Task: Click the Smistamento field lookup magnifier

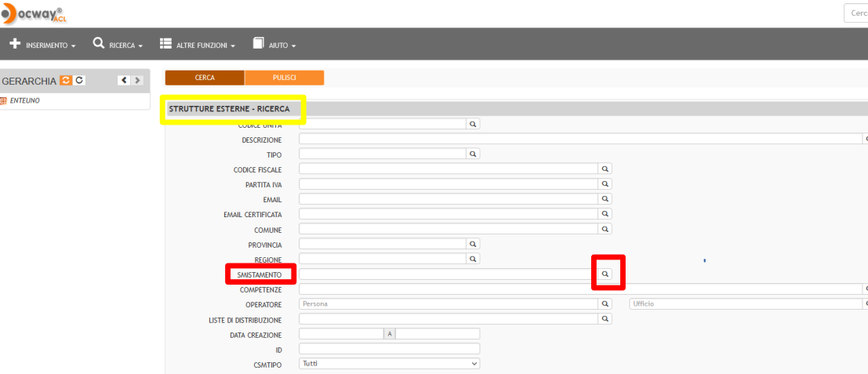Action: tap(605, 274)
